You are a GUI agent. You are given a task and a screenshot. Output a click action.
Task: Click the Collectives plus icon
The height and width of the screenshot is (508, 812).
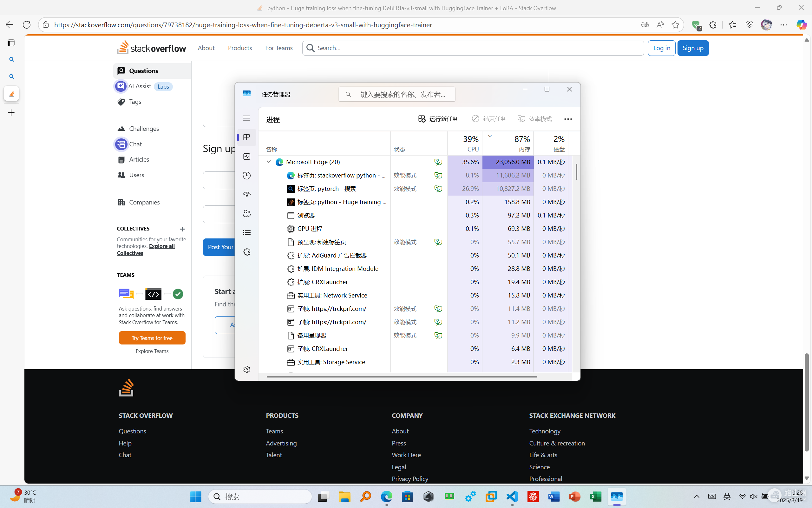pyautogui.click(x=182, y=229)
